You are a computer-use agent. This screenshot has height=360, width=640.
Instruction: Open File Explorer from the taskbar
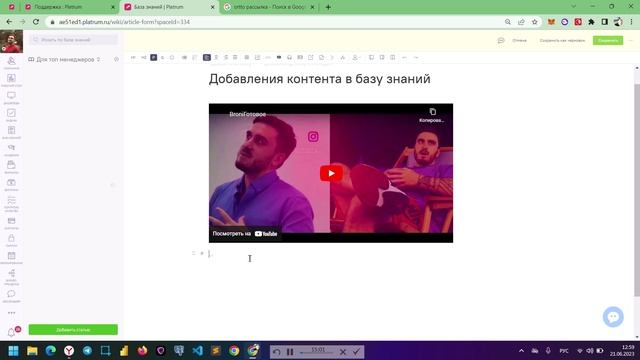coord(32,351)
